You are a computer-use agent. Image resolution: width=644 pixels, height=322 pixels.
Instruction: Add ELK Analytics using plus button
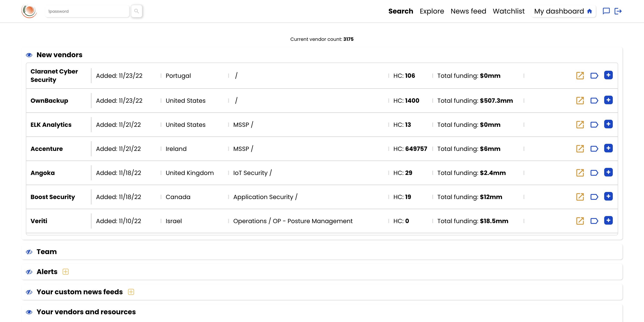tap(608, 124)
